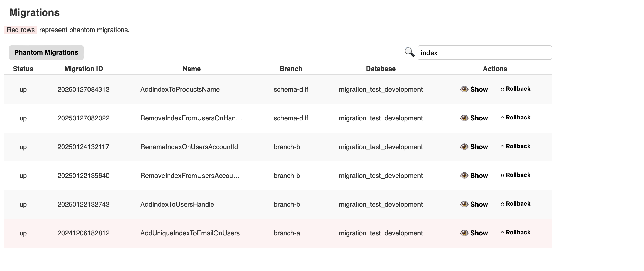The image size is (644, 271).
Task: Click the branch-a cell
Action: pyautogui.click(x=287, y=233)
